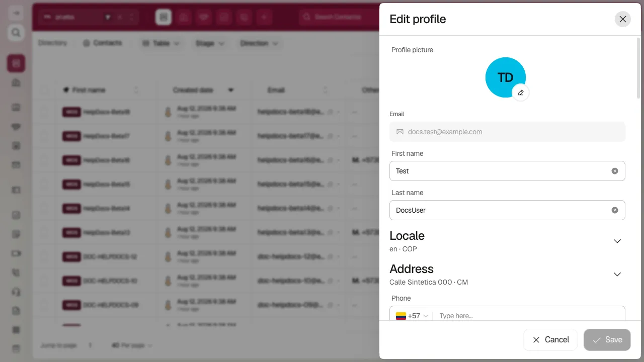Click the search magnifier icon in left sidebar

click(16, 33)
